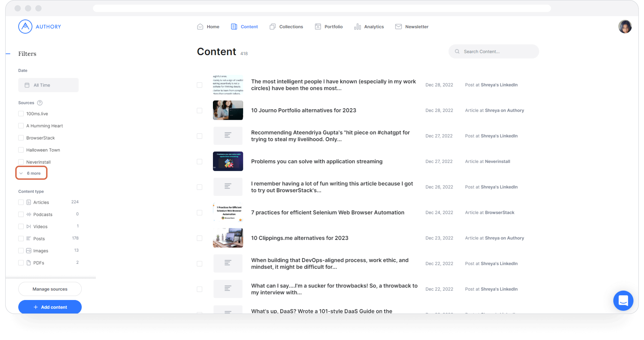Enable the Halloween Town source filter
The image size is (644, 340).
tap(21, 150)
